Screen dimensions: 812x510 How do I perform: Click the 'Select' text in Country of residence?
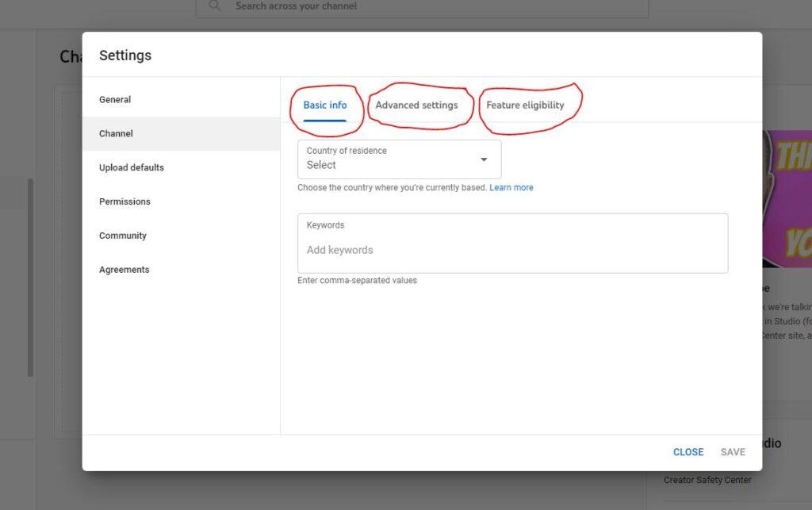coord(322,165)
